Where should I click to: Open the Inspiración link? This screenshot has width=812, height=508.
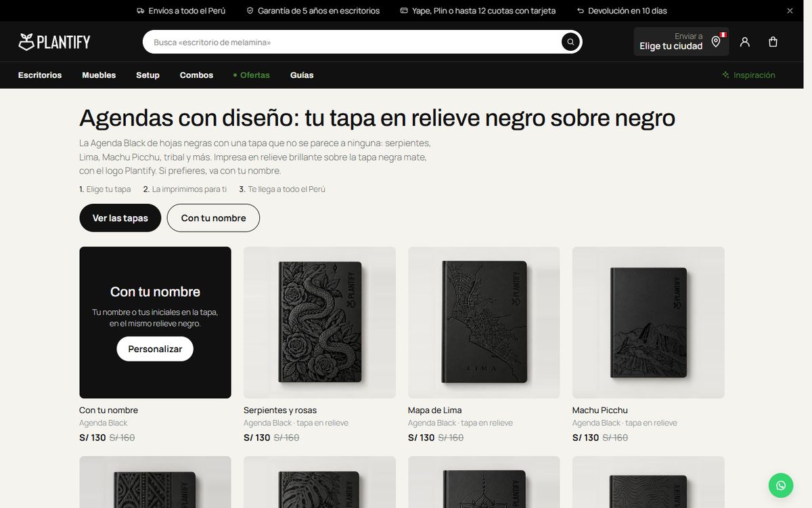pos(748,75)
